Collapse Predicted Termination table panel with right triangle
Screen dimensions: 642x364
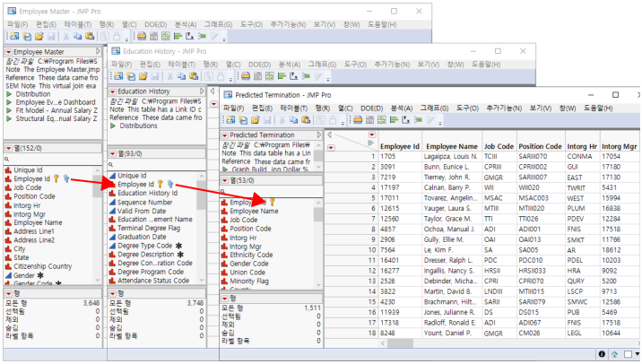click(x=319, y=135)
